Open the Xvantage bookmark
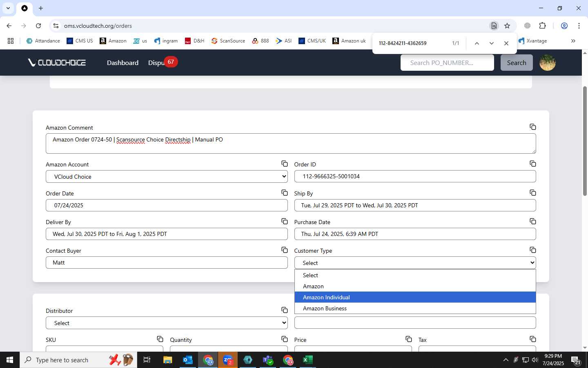Viewport: 588px width, 368px height. click(532, 41)
